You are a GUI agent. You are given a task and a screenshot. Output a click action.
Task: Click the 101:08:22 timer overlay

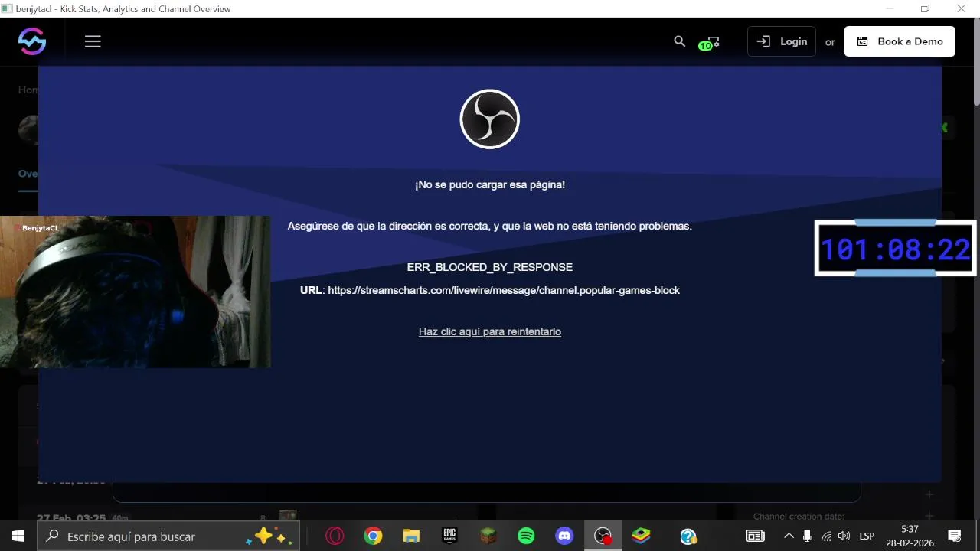pyautogui.click(x=896, y=249)
